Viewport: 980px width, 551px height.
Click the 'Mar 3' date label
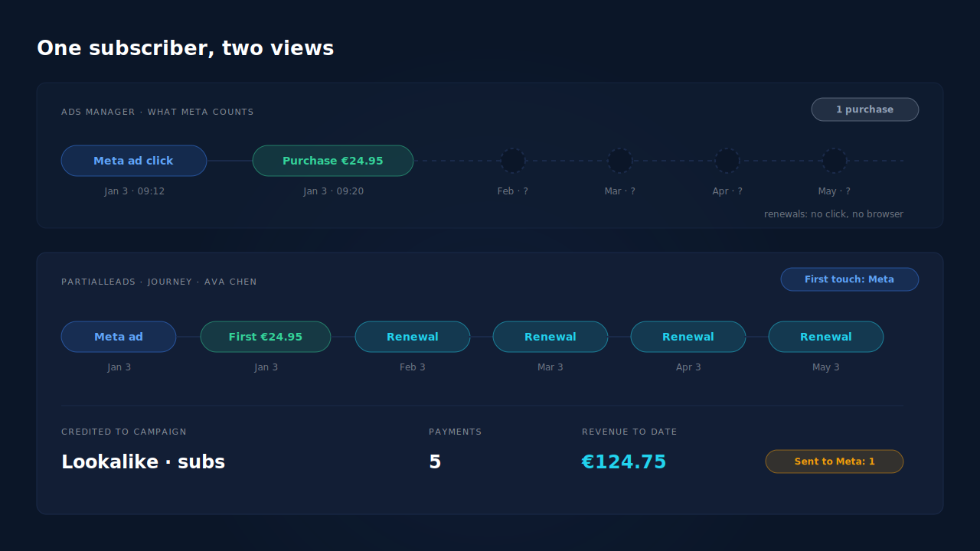(550, 367)
